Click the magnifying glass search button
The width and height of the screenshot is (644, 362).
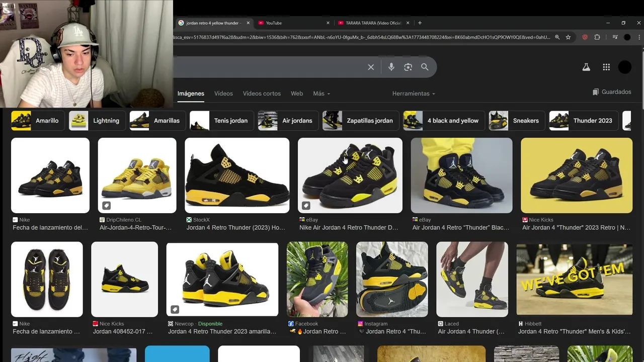click(x=425, y=67)
